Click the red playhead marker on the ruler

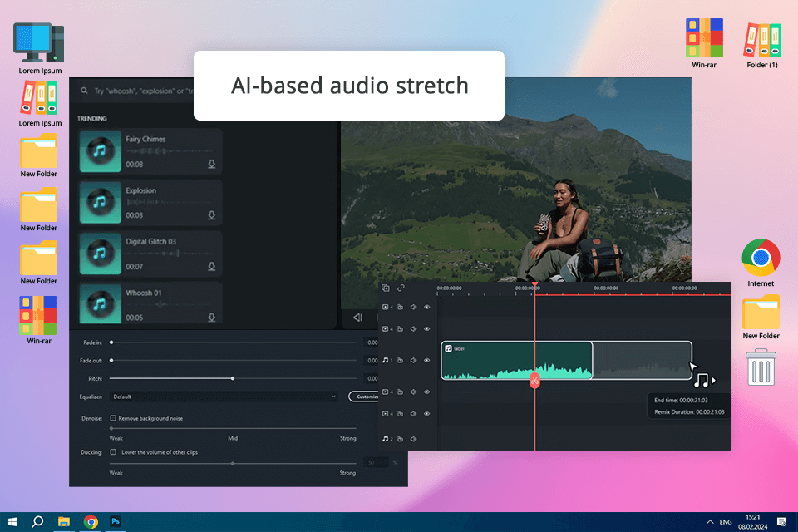[x=534, y=284]
